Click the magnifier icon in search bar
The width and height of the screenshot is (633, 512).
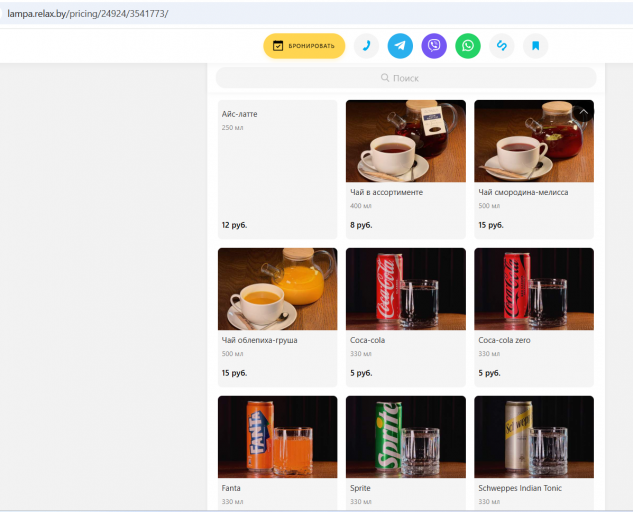coord(385,78)
